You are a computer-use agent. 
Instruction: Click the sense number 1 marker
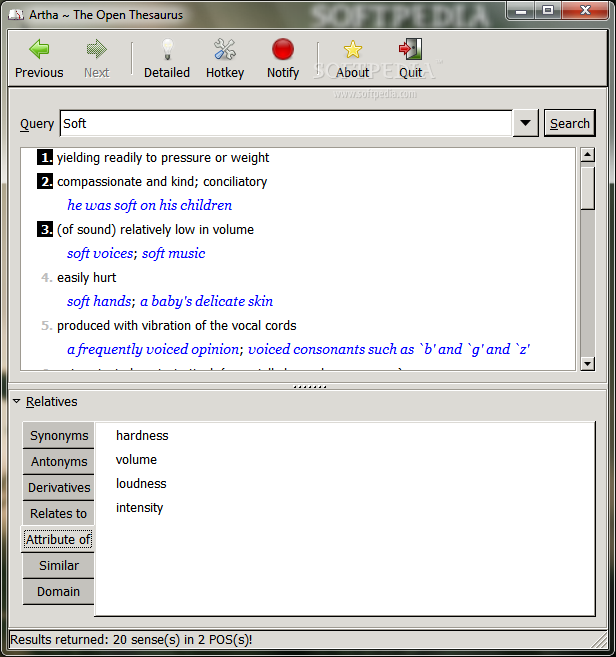[x=45, y=158]
